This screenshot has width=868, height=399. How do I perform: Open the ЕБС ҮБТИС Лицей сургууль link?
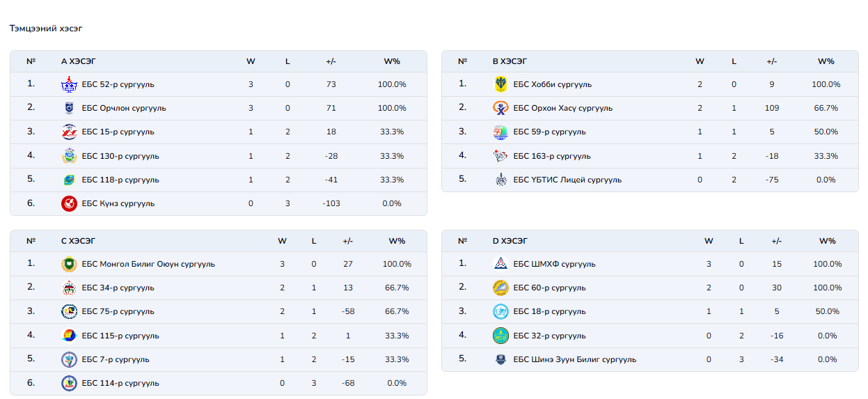[x=567, y=180]
